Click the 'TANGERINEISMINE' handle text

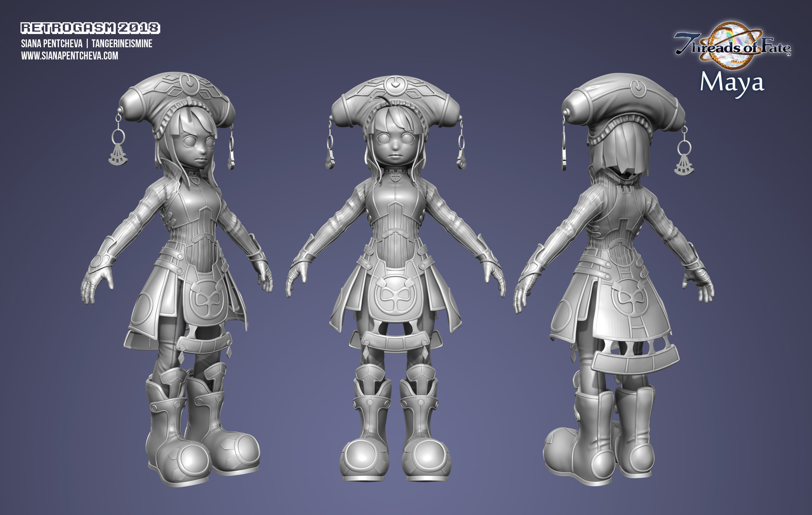[x=122, y=44]
